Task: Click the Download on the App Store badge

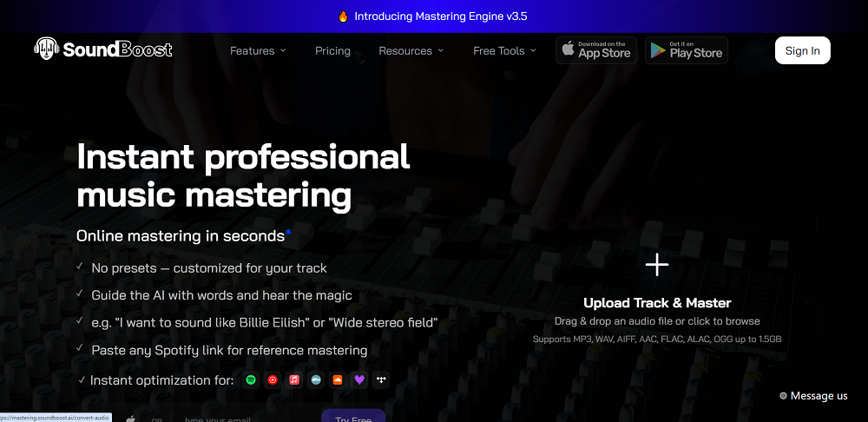Action: (x=597, y=50)
